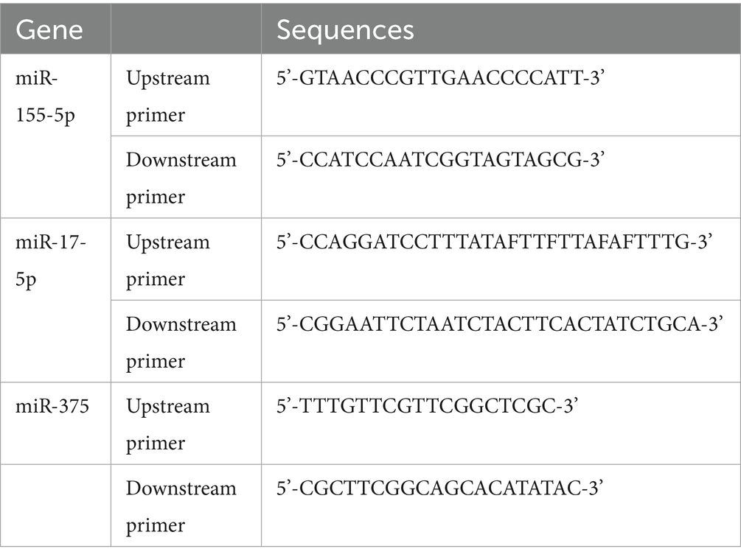This screenshot has width=741, height=560.
Task: Click miR-155-5p Downstream primer label
Action: (x=181, y=178)
